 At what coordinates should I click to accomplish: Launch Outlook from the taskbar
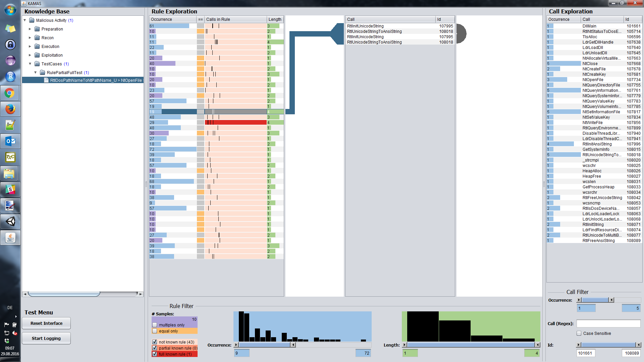[10, 141]
